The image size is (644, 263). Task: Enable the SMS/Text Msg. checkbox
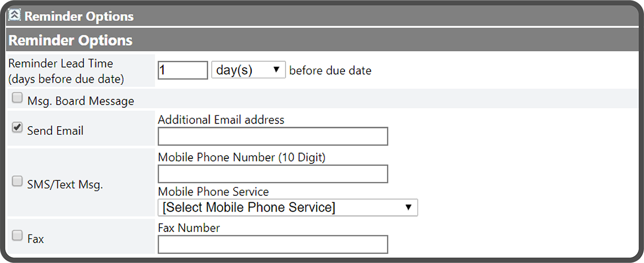click(18, 181)
